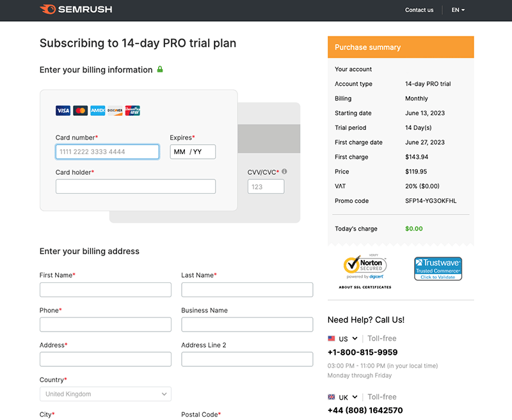Expand the US phone region selector
Viewport: 512px width, 420px height.
[x=348, y=339]
